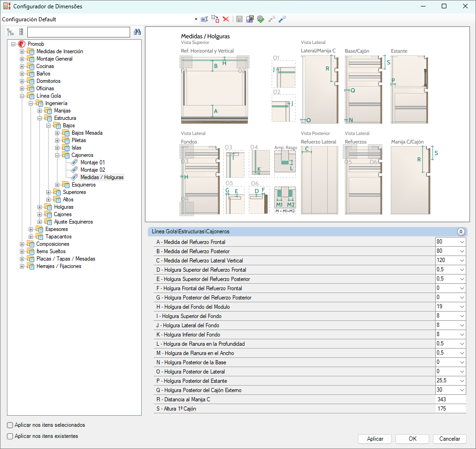Toggle 'Aplicar nos itens existentes' checkbox
The height and width of the screenshot is (449, 476).
click(10, 436)
